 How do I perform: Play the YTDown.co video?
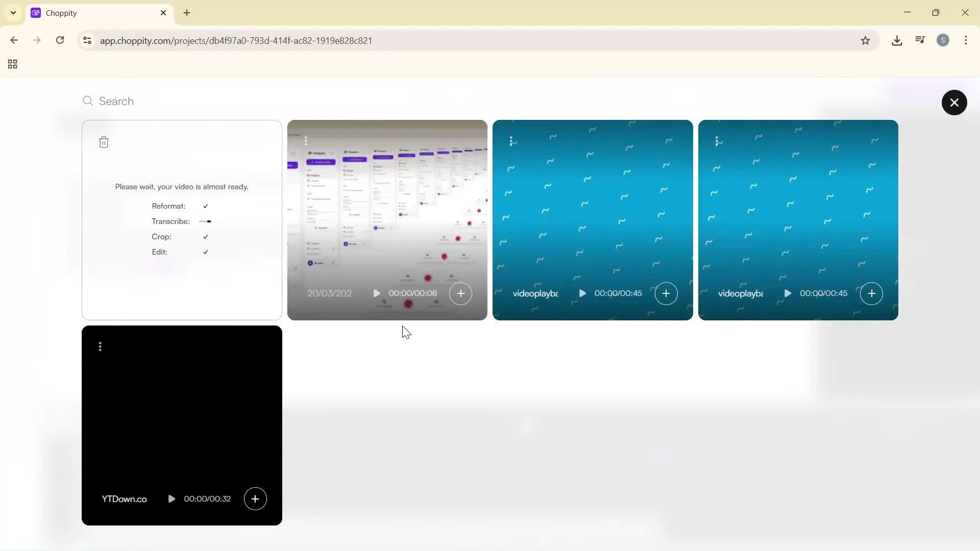(x=171, y=498)
